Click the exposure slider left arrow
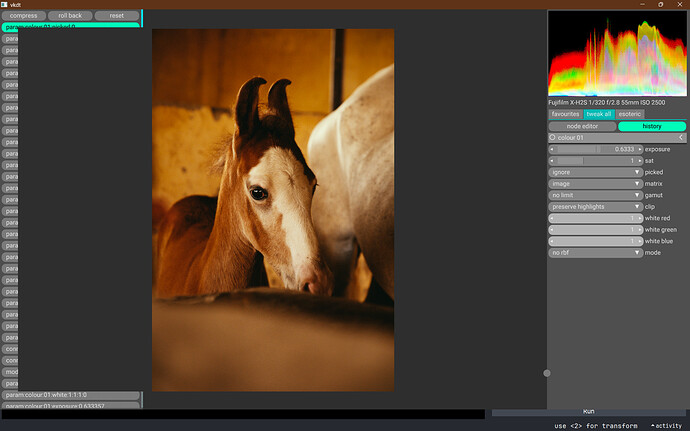 click(x=553, y=149)
